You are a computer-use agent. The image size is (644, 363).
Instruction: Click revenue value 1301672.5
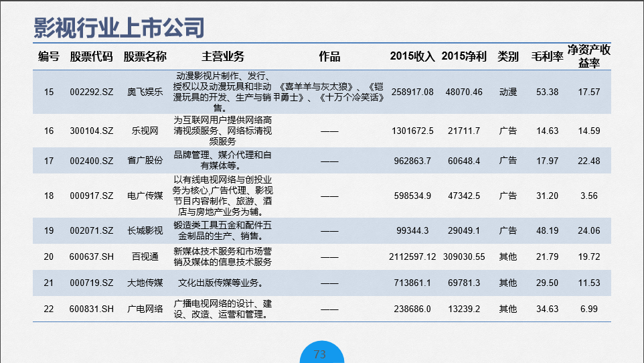(412, 131)
